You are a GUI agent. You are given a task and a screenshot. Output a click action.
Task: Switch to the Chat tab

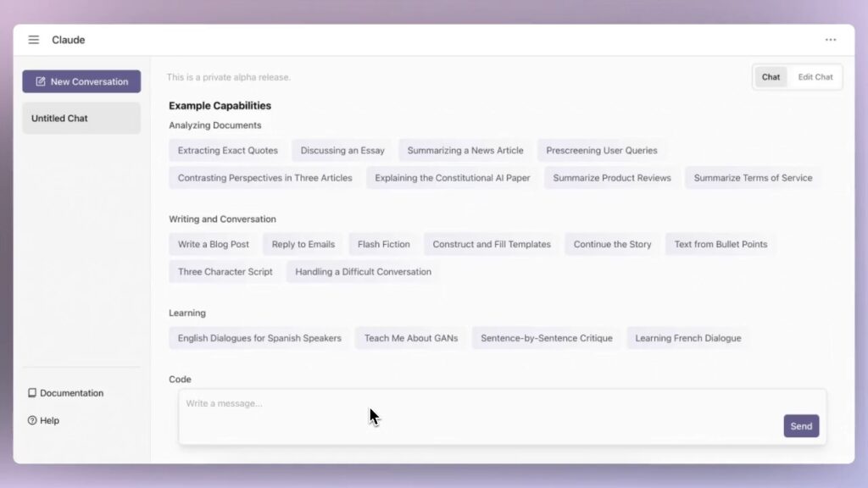click(x=771, y=77)
